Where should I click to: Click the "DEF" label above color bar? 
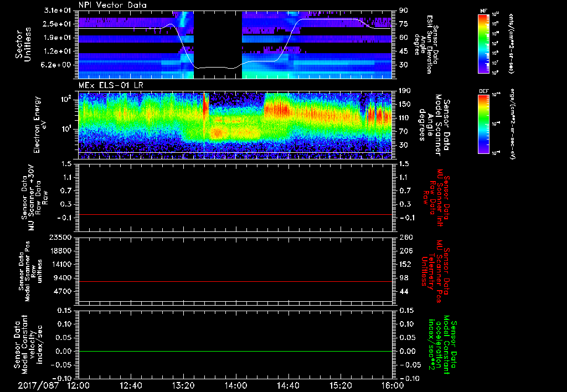pos(484,91)
